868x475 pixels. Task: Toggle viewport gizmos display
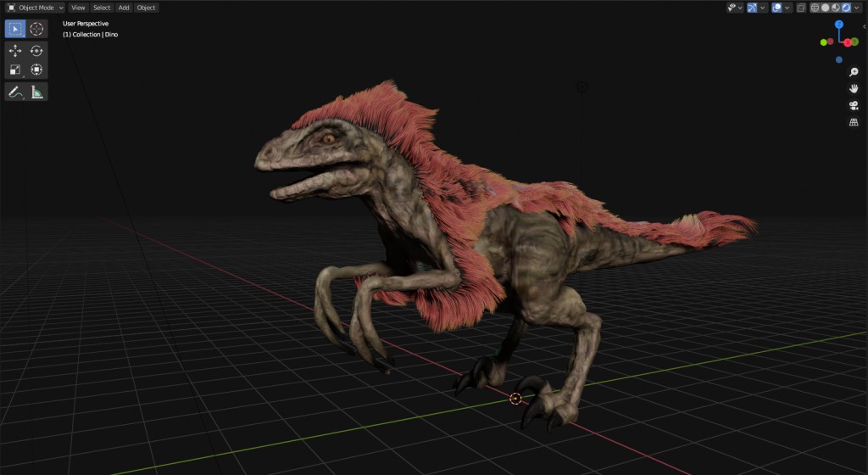(752, 8)
